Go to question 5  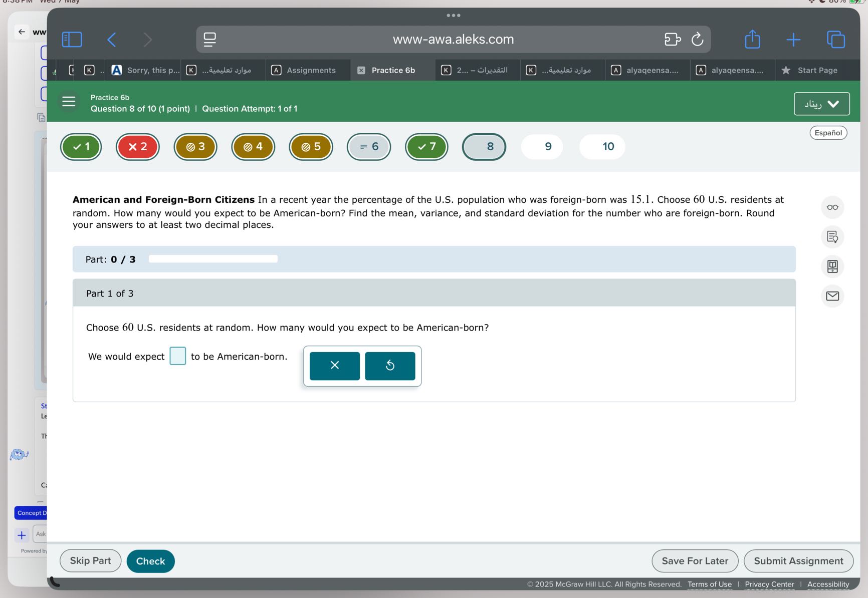[311, 147]
